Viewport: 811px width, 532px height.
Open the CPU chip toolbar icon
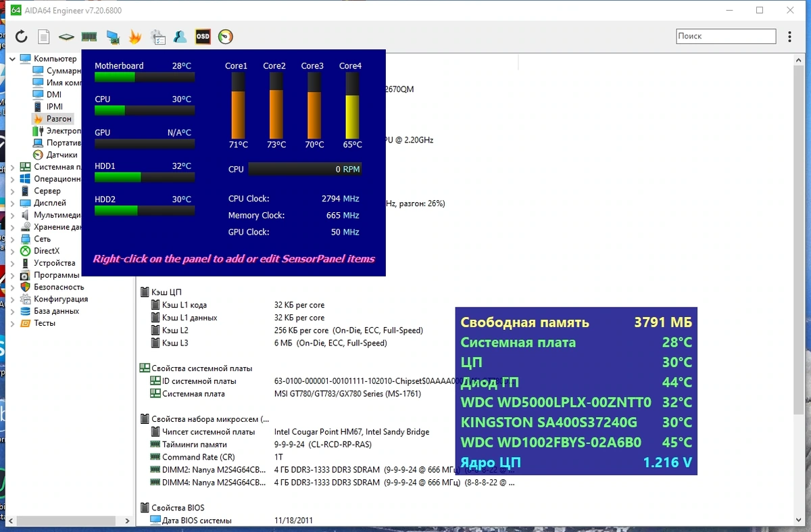click(66, 37)
